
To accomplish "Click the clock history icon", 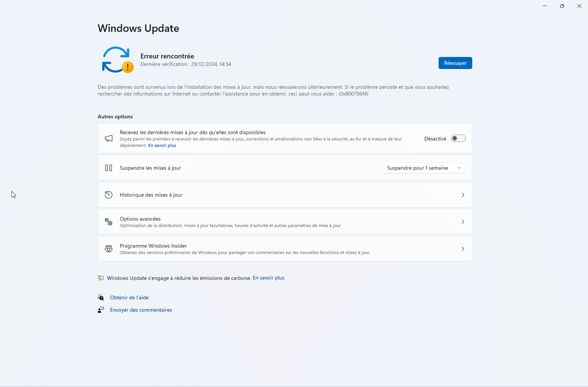I will point(109,195).
